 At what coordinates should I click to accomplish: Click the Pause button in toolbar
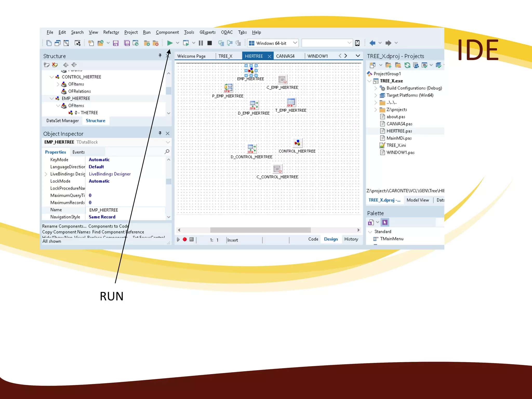pos(201,43)
